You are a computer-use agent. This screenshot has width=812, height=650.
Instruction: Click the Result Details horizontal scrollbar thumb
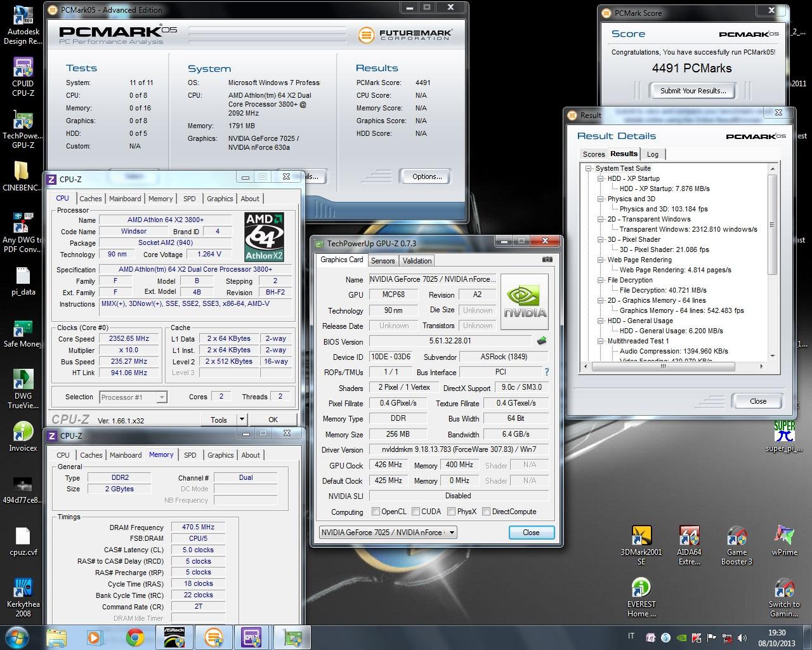[662, 366]
